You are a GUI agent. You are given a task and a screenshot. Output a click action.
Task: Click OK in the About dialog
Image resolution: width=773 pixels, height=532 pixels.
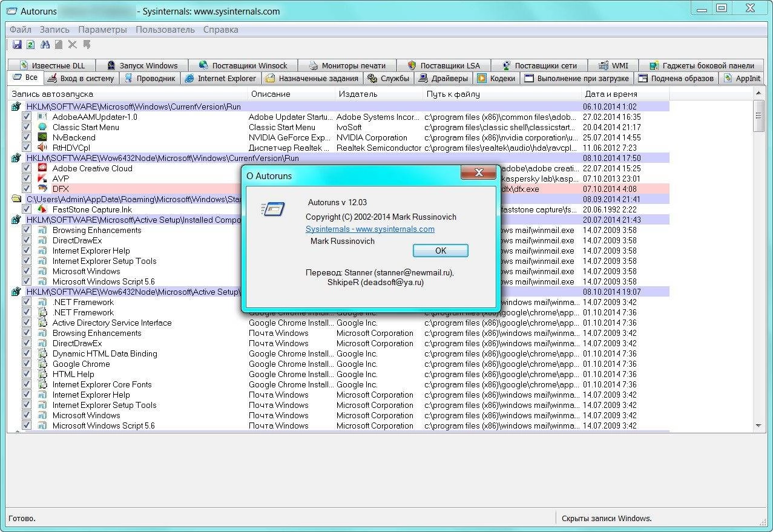click(440, 251)
